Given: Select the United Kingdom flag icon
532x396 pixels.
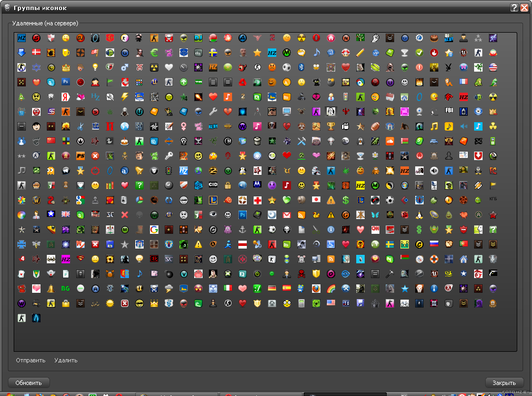Looking at the screenshot, I should pos(65,214).
